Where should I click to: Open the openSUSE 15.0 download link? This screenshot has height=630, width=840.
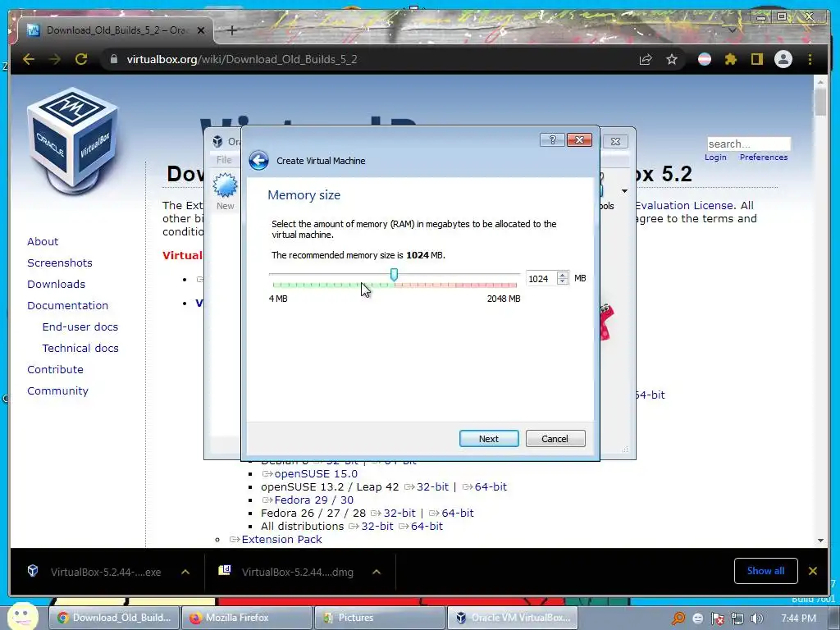click(316, 473)
